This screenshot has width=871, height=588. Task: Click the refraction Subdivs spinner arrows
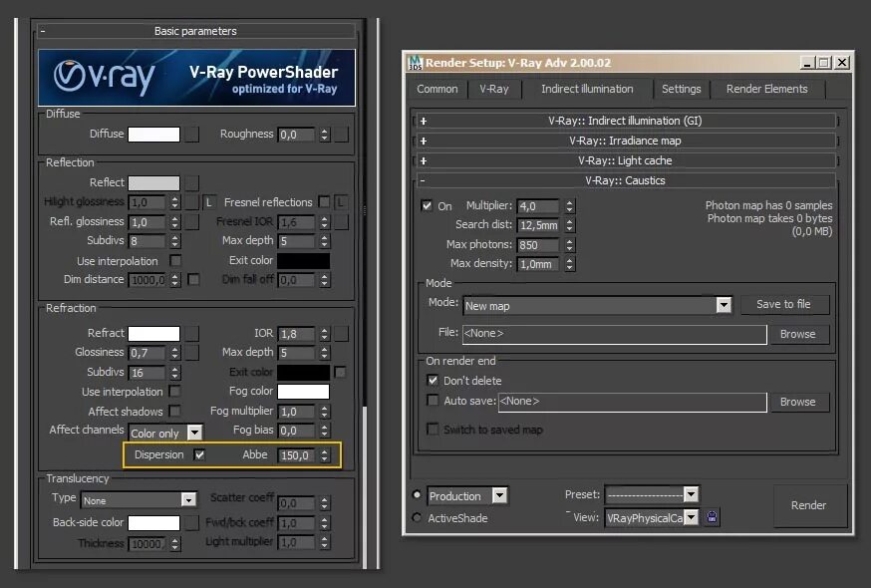pos(175,373)
